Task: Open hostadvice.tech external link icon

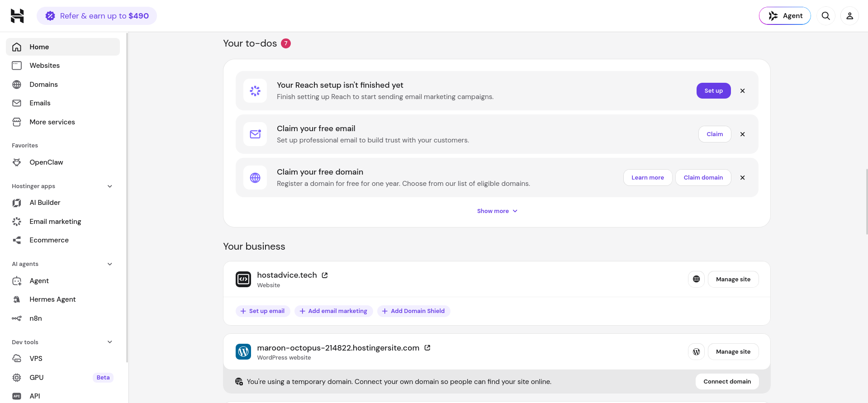Action: click(325, 275)
